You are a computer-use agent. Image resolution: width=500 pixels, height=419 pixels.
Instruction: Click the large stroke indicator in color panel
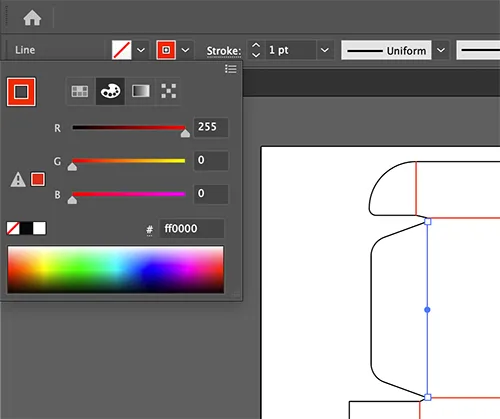point(21,92)
